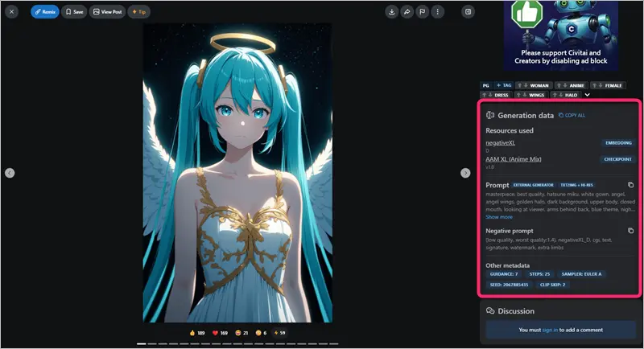Save the image to a collection
Image resolution: width=644 pixels, height=349 pixels.
tap(74, 12)
